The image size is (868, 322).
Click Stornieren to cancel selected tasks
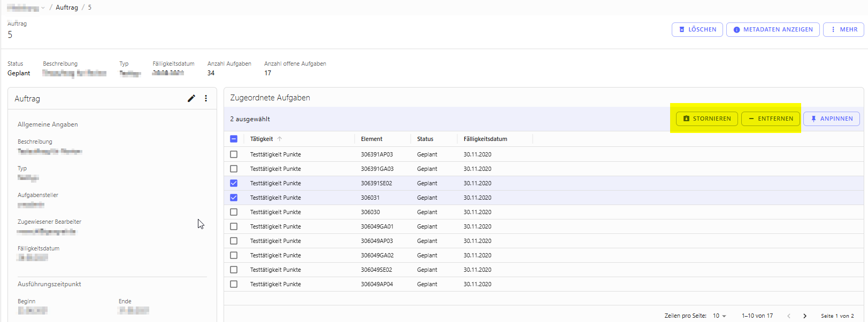[706, 119]
